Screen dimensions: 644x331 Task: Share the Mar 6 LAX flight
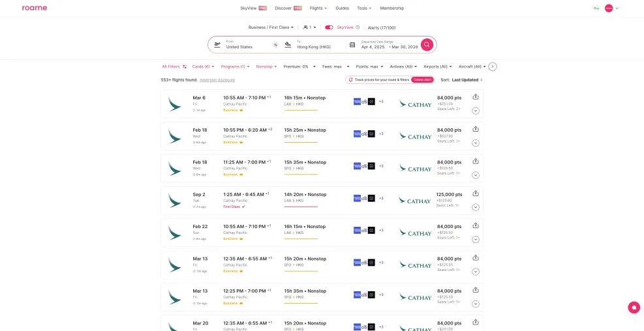click(x=476, y=96)
